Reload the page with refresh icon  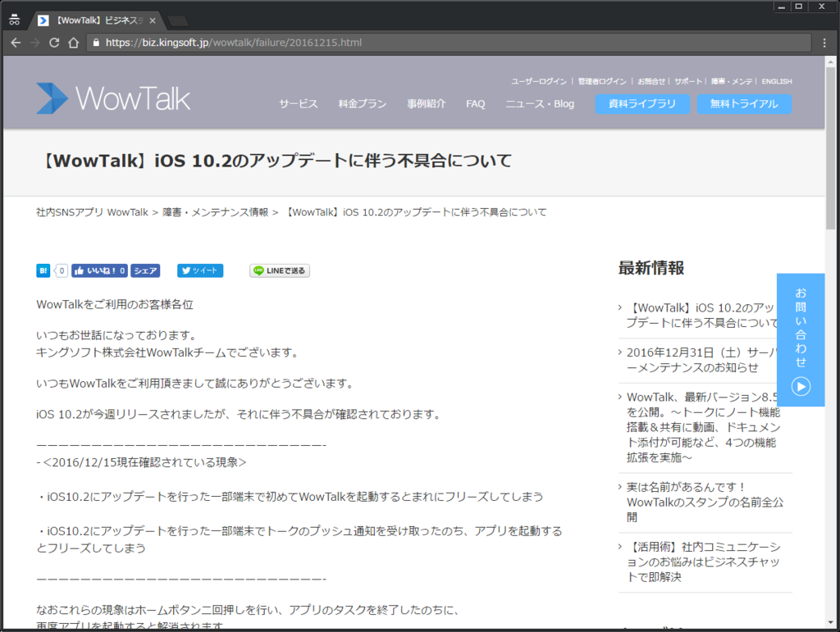click(x=54, y=43)
